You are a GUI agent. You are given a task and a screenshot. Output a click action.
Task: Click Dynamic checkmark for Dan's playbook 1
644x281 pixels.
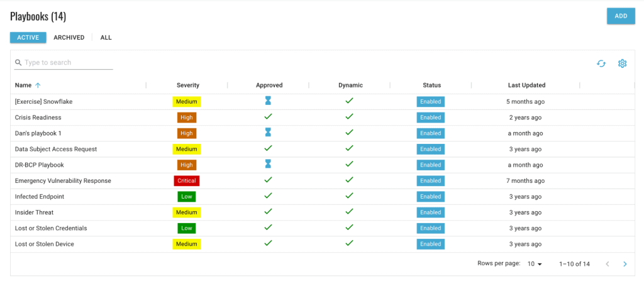pyautogui.click(x=350, y=132)
